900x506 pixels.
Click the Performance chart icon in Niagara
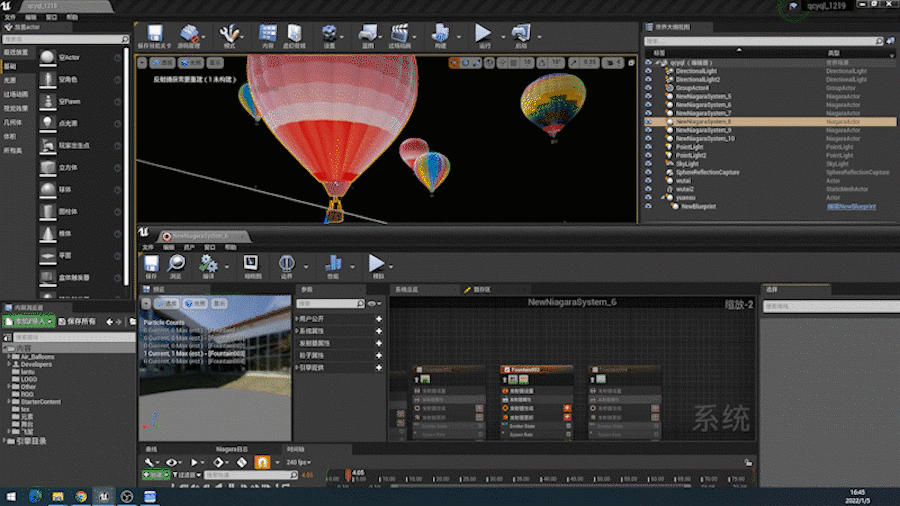point(333,264)
